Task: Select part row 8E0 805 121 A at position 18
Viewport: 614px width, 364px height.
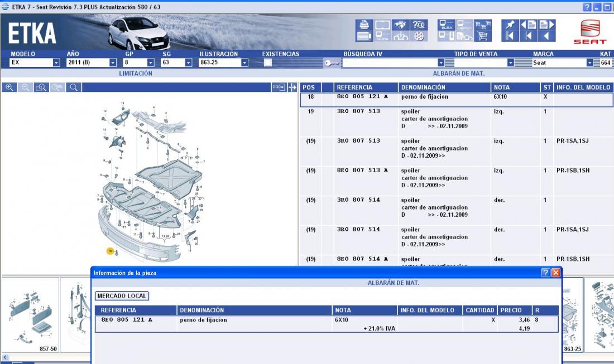Action: [457, 100]
